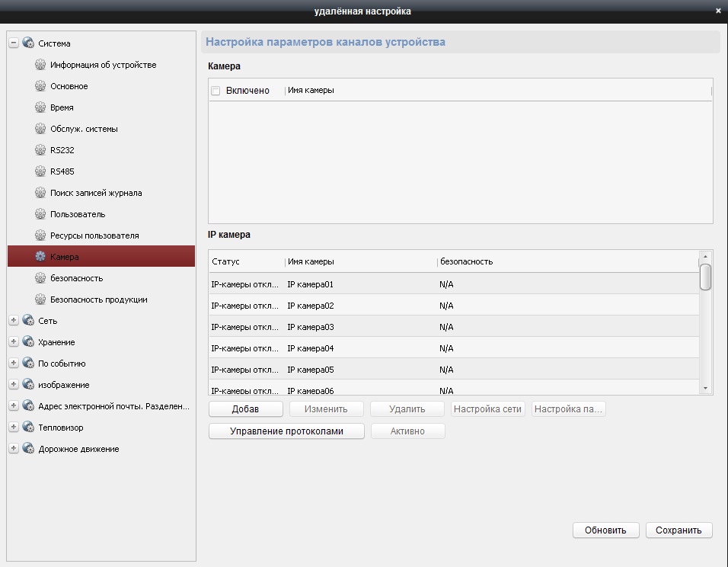Toggle the Включено checkbox in camera table
This screenshot has width=728, height=567.
[x=216, y=91]
